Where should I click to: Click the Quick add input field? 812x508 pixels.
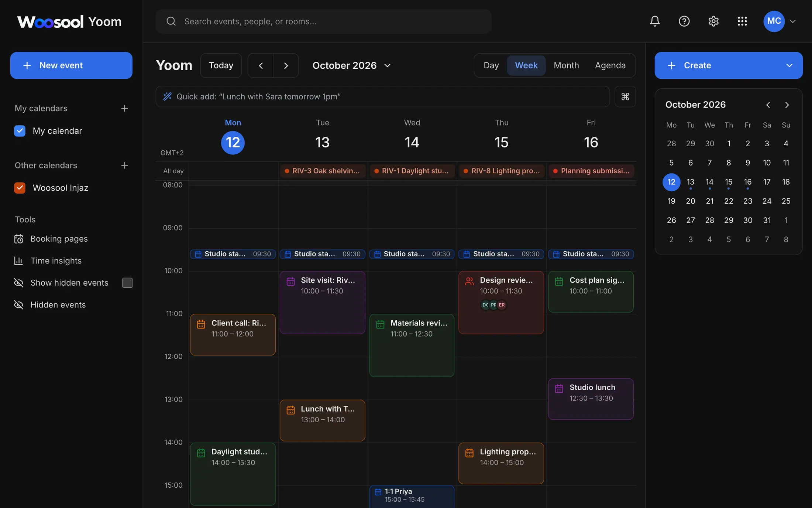pos(383,96)
